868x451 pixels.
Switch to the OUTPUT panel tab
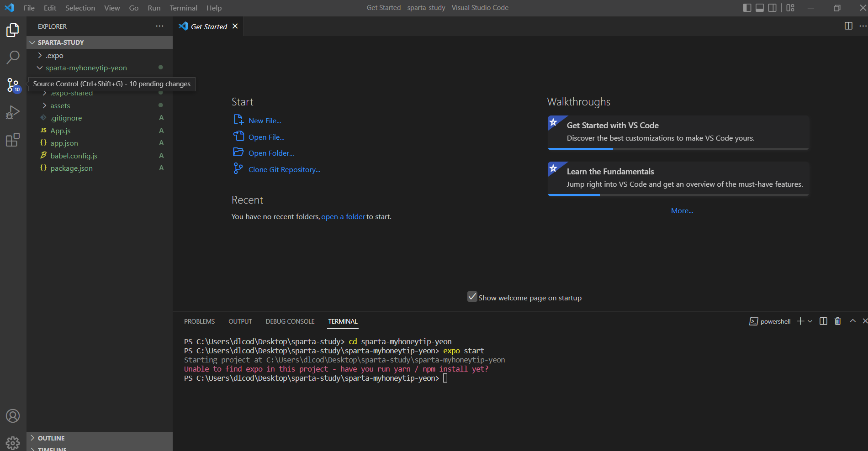coord(240,321)
